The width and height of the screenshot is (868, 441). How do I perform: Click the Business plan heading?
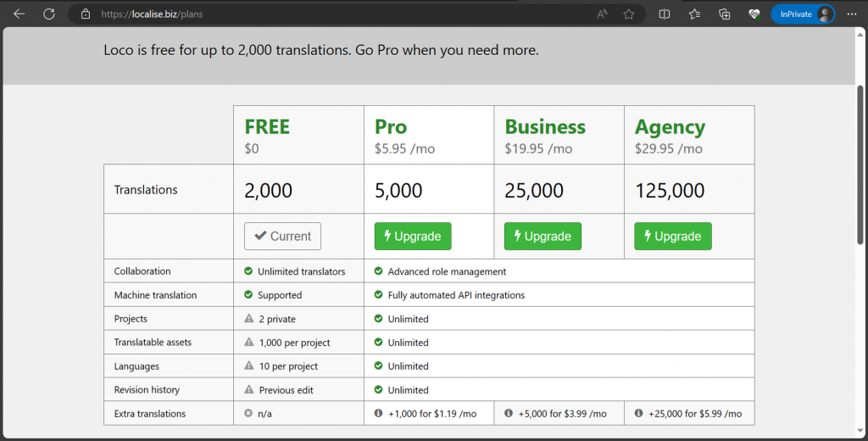coord(545,127)
